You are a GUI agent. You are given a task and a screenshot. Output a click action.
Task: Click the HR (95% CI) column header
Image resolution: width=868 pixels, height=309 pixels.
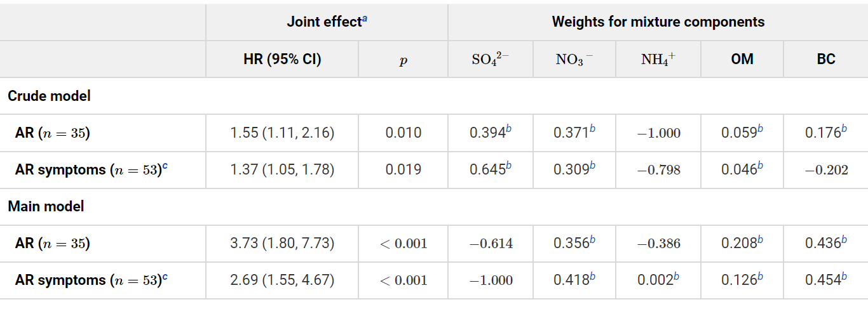282,60
